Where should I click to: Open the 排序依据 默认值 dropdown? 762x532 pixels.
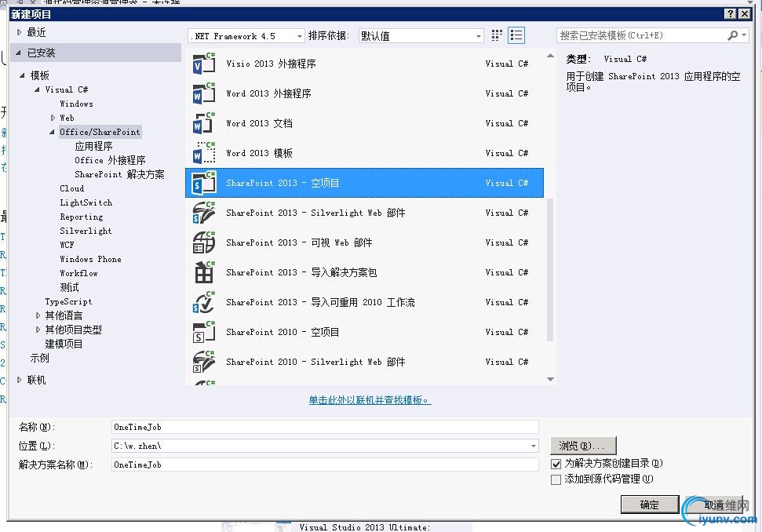478,36
